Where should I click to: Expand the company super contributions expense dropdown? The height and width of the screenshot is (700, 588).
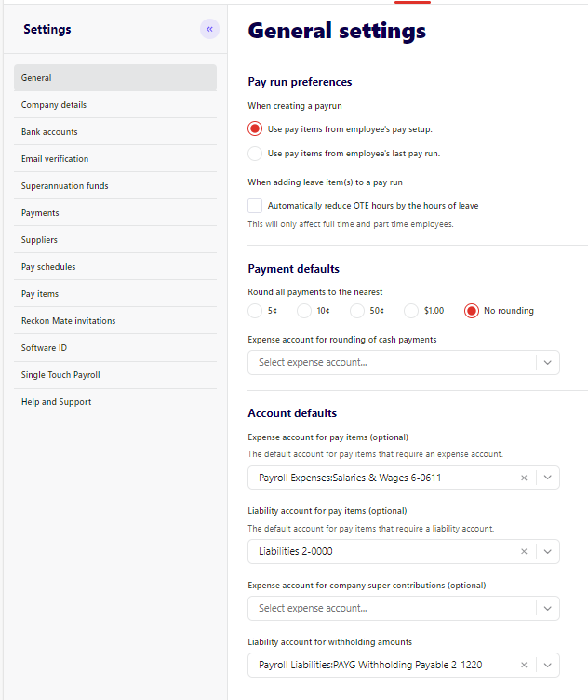tap(548, 608)
